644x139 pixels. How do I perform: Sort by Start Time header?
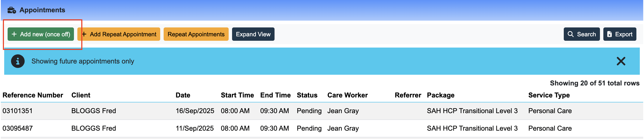(237, 95)
